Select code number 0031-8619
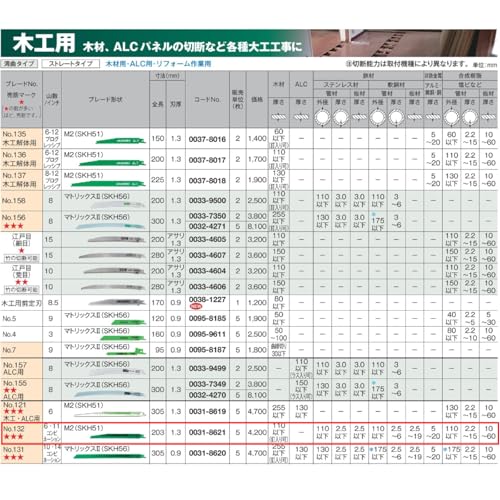Viewport: 500px width, 500px height. point(207,412)
